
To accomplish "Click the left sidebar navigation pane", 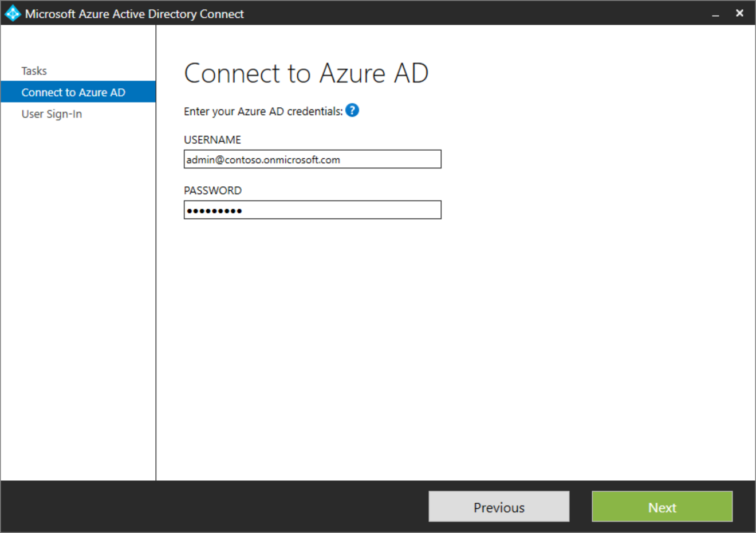I will (x=77, y=287).
